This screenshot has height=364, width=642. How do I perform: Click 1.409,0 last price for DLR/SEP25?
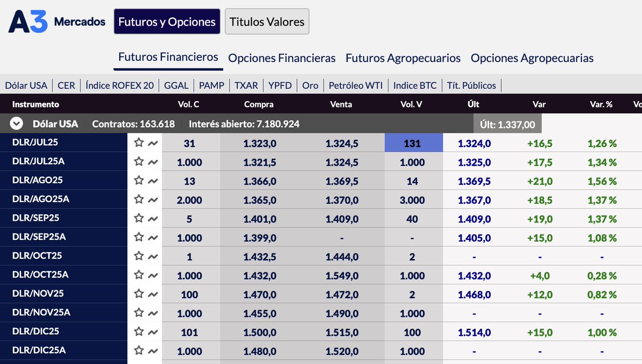coord(474,219)
